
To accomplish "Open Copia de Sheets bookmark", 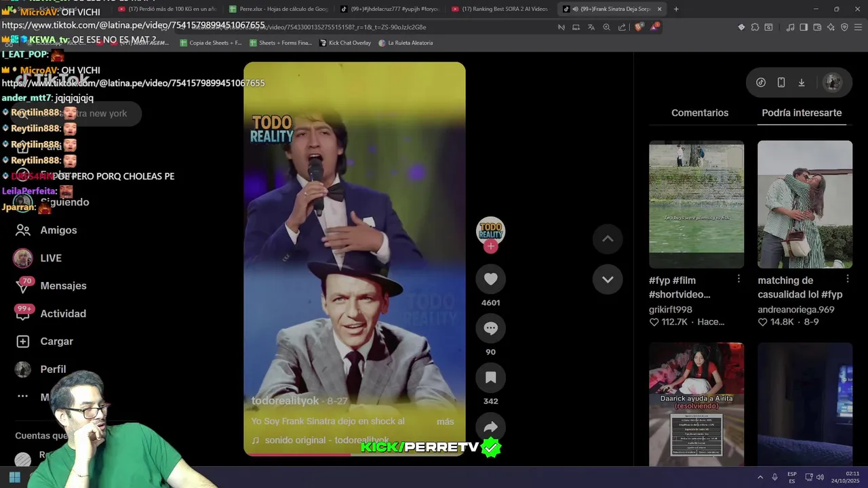I will 211,43.
